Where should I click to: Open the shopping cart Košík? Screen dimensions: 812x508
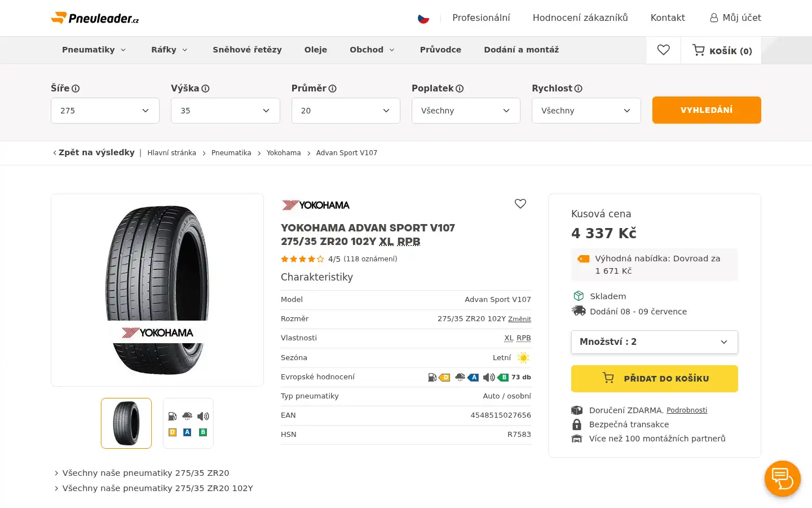click(x=722, y=50)
